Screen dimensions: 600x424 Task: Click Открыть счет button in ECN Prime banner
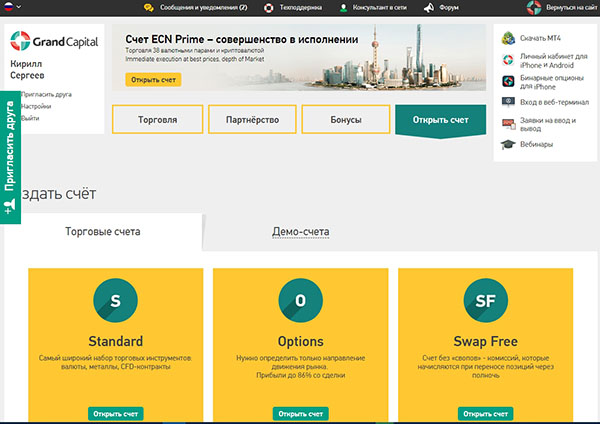[x=153, y=80]
